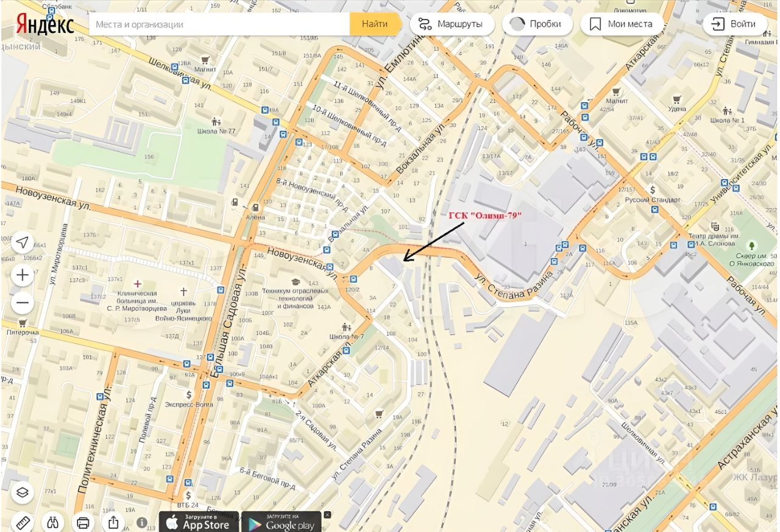The image size is (780, 532).
Task: Toggle the Пробки traffic layer
Action: coord(537,24)
